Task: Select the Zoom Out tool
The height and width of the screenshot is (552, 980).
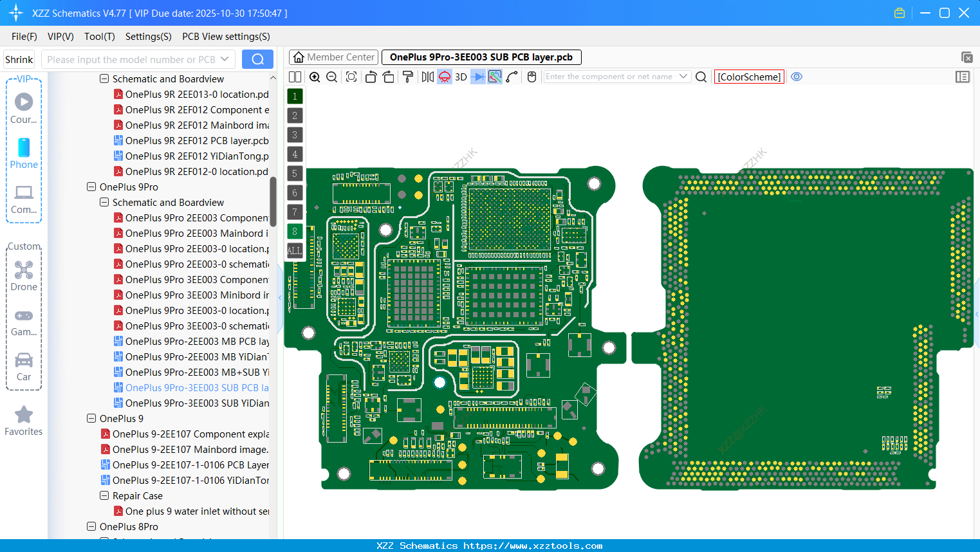Action: click(331, 77)
